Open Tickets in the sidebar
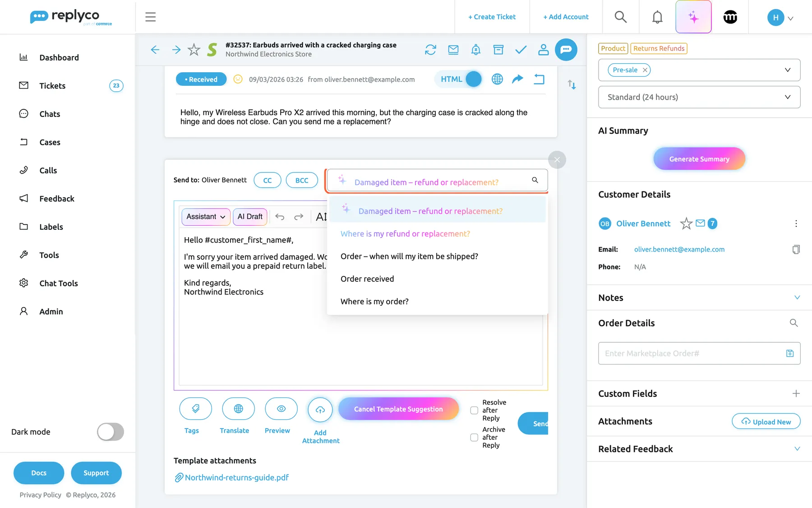The image size is (812, 508). click(x=52, y=86)
